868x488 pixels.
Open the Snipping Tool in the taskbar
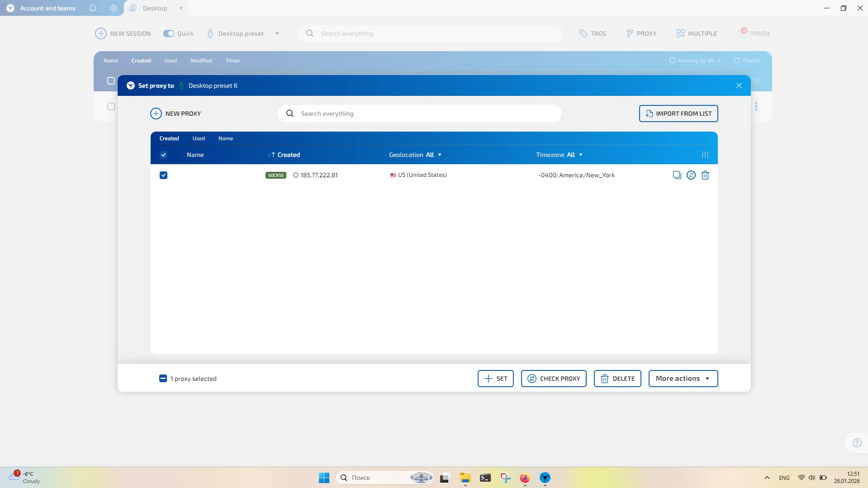coord(505,478)
